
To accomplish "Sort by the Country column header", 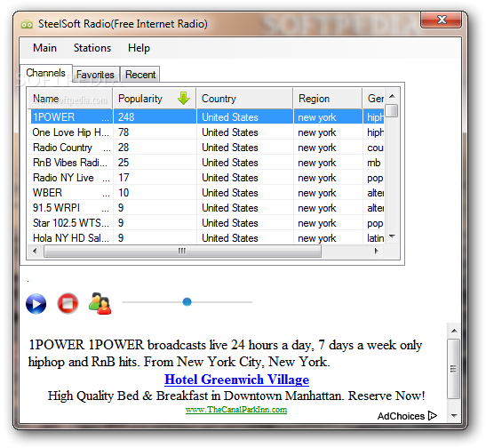I will (x=244, y=99).
